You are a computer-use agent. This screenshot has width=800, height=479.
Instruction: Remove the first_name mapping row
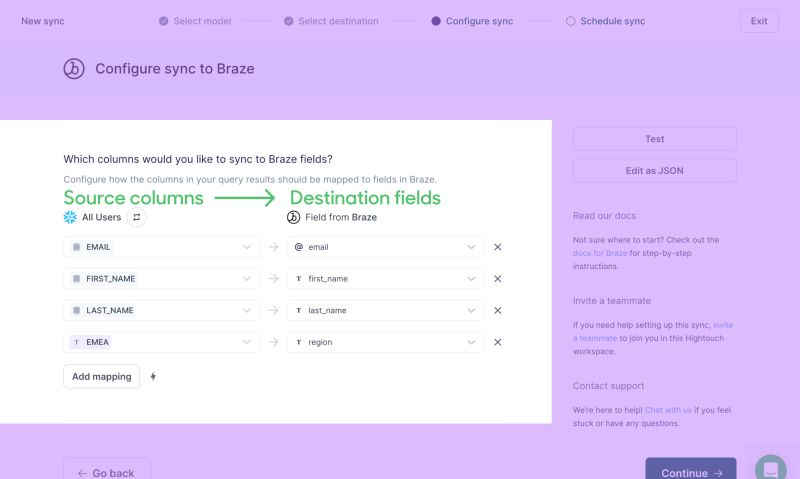[x=497, y=279]
